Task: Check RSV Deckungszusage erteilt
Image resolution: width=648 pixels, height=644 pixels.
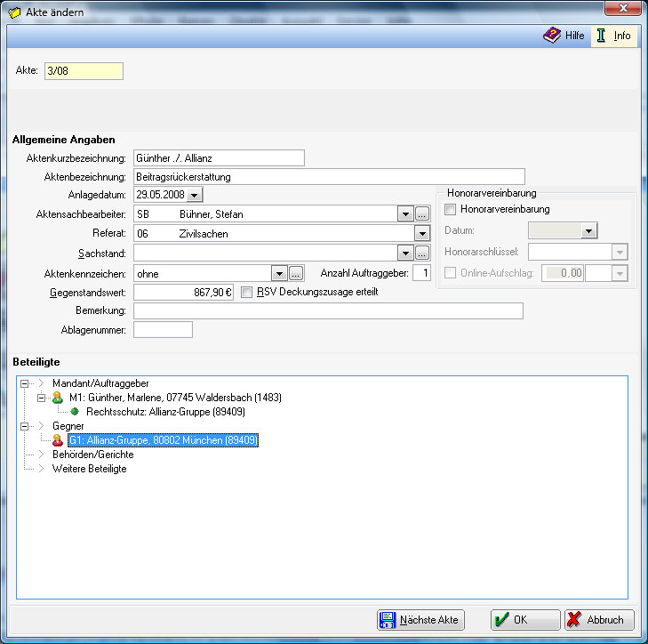Action: coord(247,292)
